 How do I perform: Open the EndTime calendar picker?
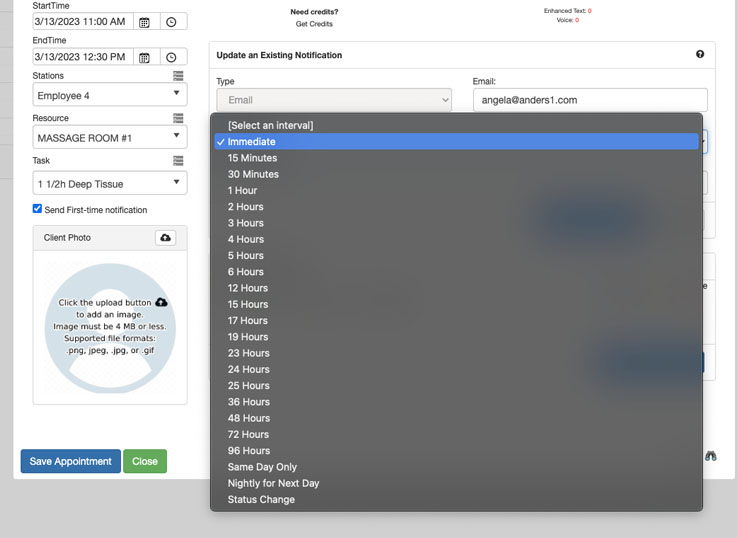coord(144,58)
